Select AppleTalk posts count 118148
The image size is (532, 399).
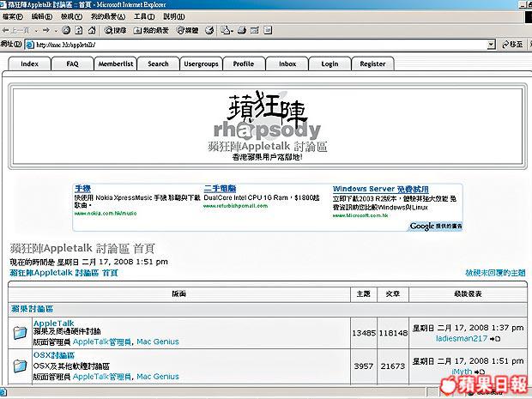393,333
